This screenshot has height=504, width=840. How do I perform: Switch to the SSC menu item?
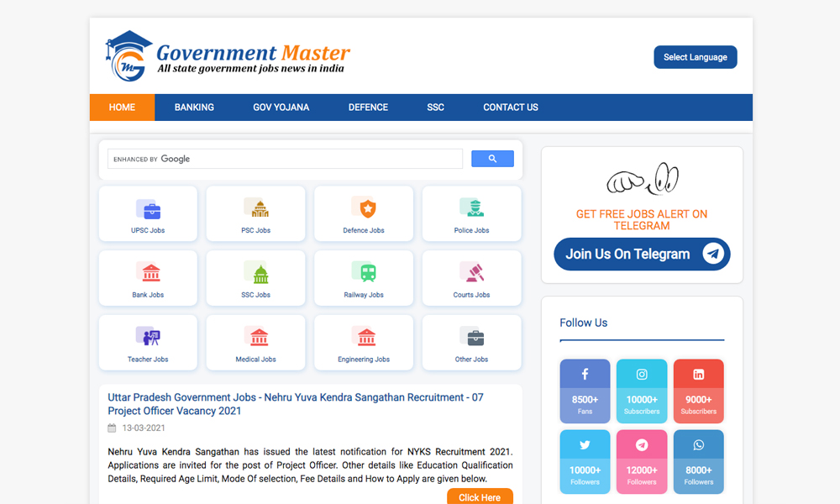coord(435,108)
